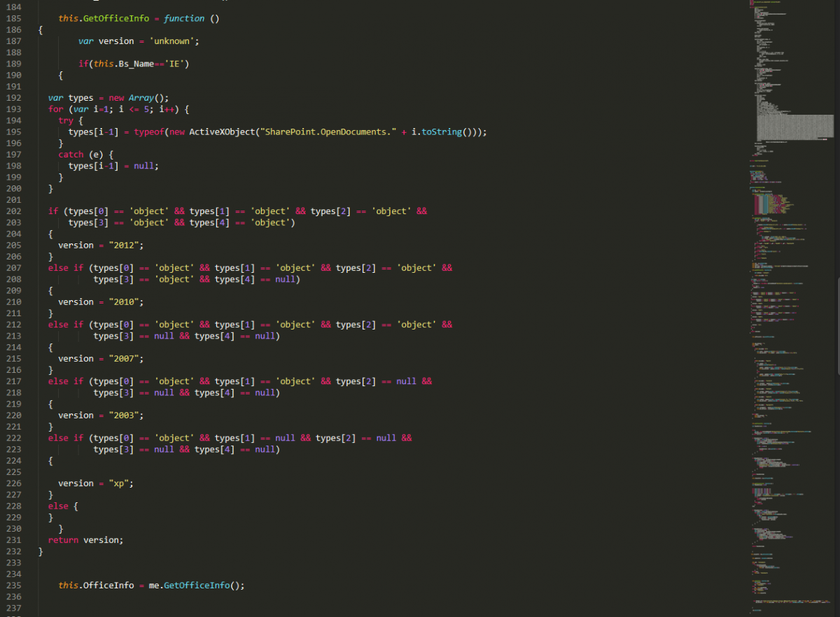Click the "2012" version string
This screenshot has width=840, height=617.
[126, 246]
